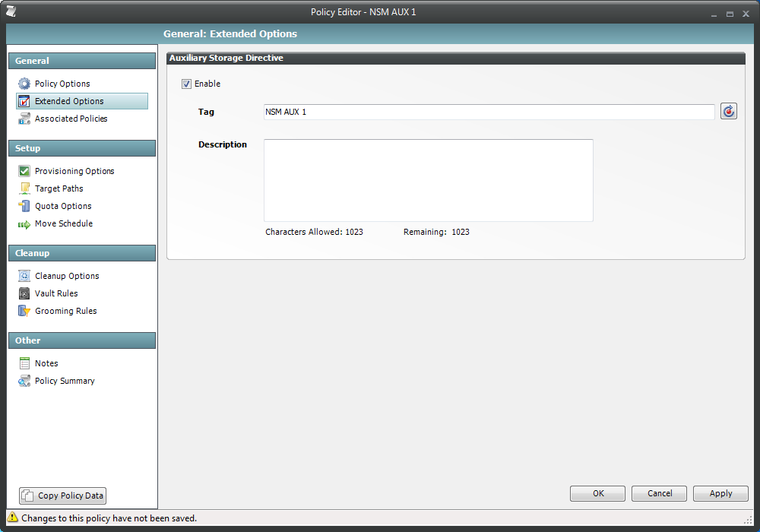Click the Move Schedule arrow icon
The height and width of the screenshot is (532, 760).
(24, 224)
